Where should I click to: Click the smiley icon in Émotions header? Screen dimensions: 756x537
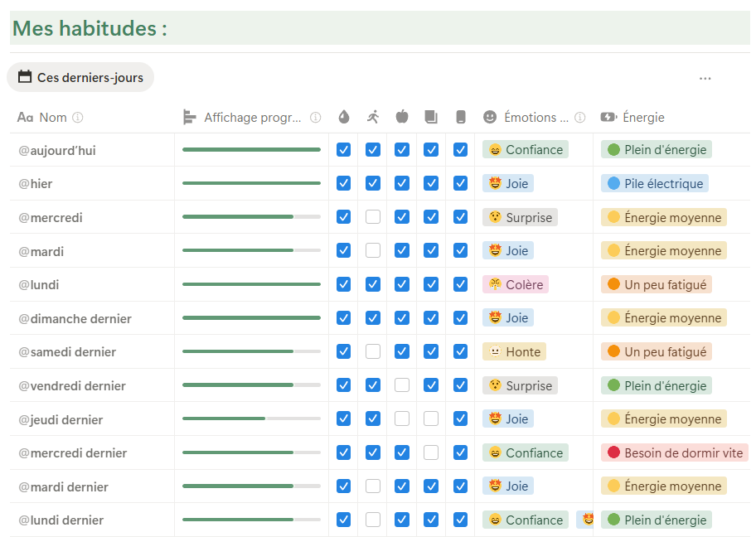490,117
